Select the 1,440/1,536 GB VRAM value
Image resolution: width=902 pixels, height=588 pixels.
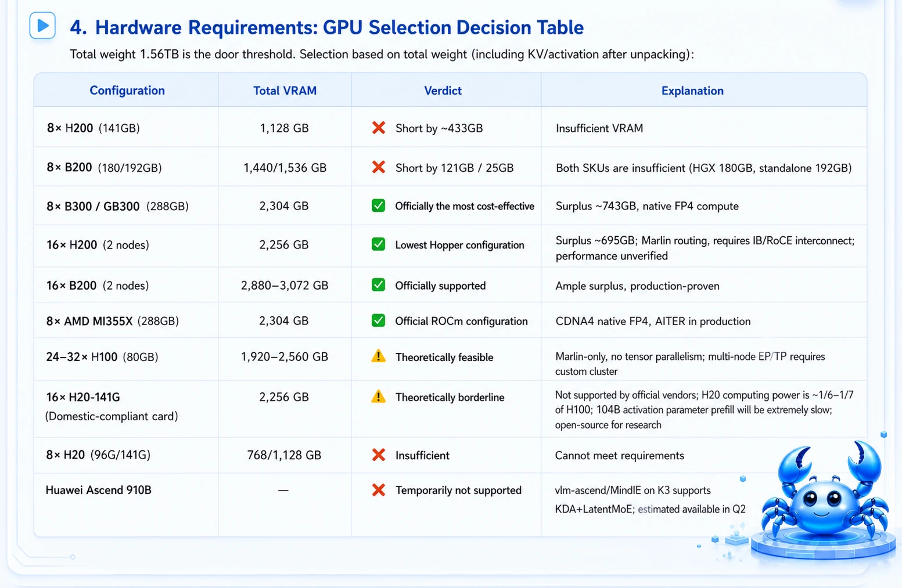click(285, 168)
